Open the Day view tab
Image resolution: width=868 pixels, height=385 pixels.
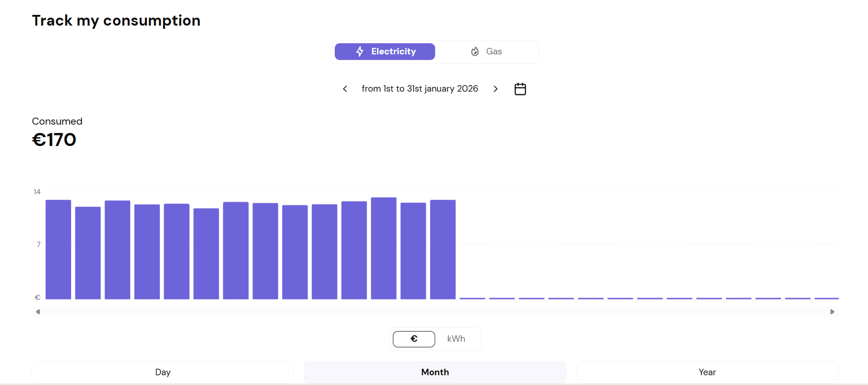point(163,372)
